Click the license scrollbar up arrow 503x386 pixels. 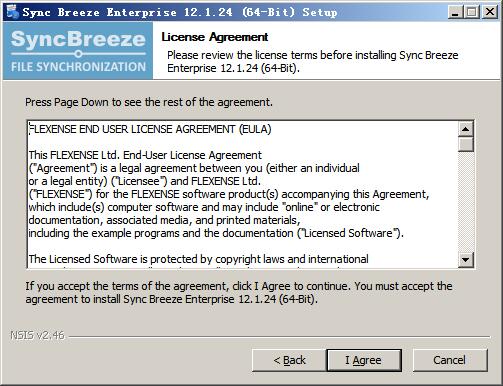click(466, 129)
